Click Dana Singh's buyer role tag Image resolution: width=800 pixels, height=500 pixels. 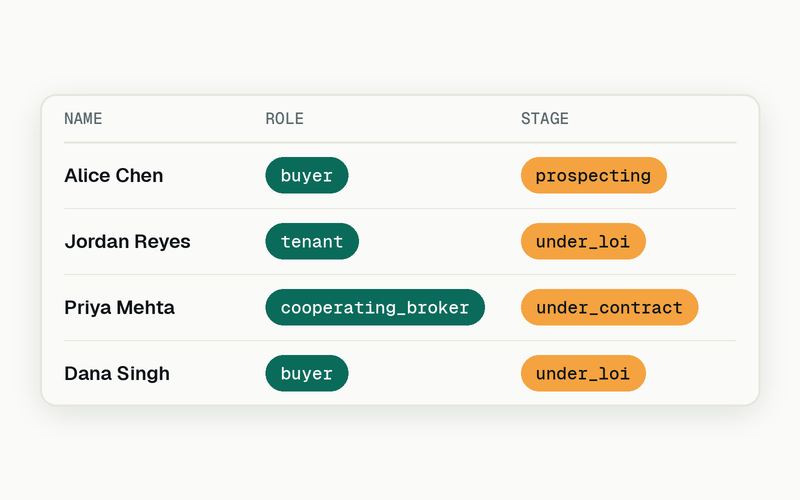[x=307, y=373]
